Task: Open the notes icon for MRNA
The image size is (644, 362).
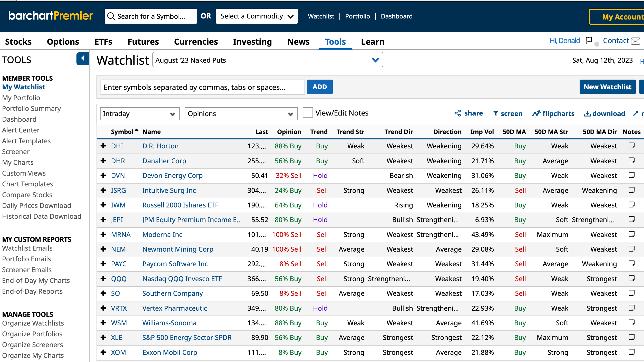Action: click(632, 234)
